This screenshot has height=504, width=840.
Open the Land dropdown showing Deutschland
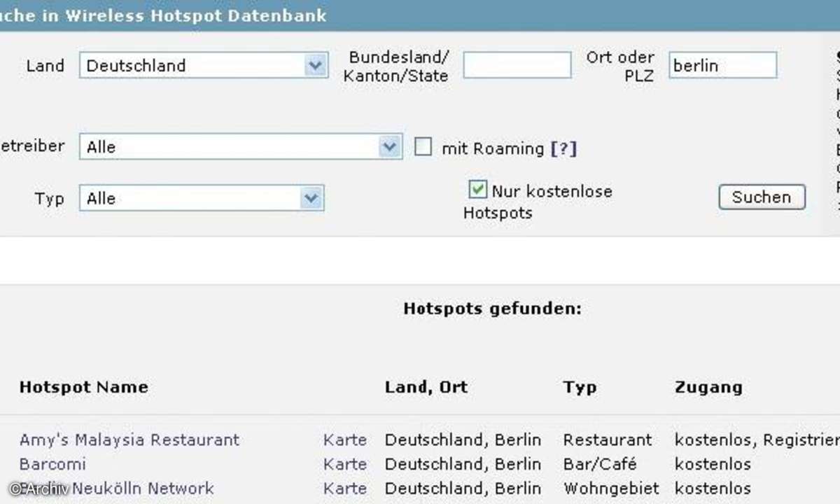(x=203, y=66)
